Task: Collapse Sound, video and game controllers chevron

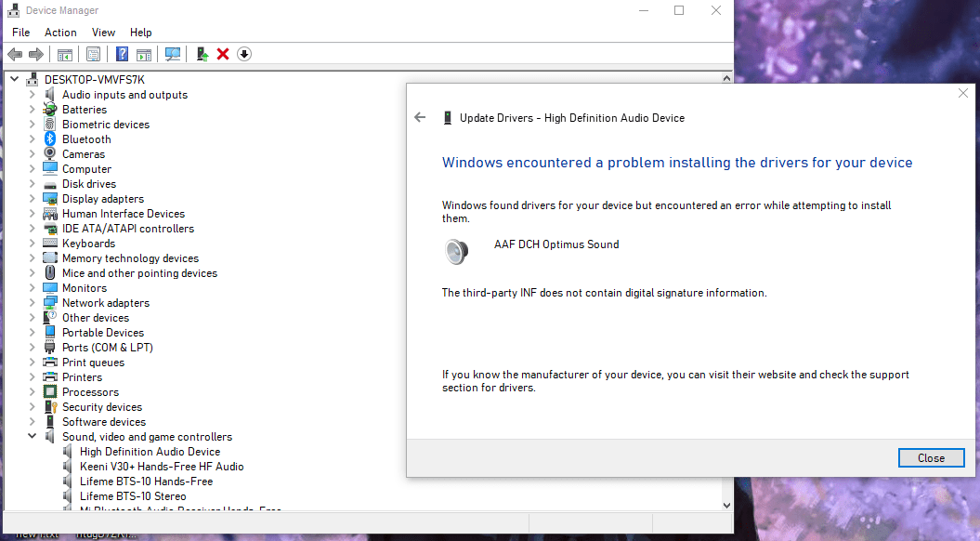Action: point(32,437)
